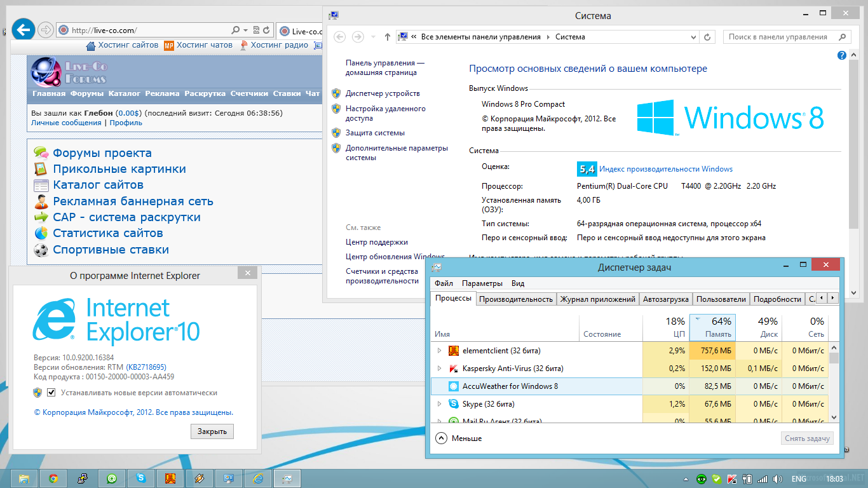This screenshot has width=868, height=488.
Task: Click the Kaspersky icon in system tray
Action: [x=731, y=478]
